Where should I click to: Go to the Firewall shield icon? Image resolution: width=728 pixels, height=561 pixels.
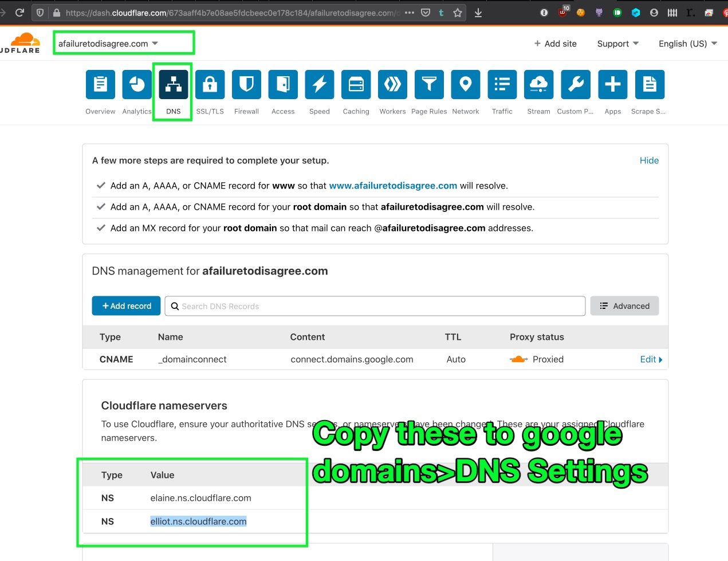[x=247, y=85]
